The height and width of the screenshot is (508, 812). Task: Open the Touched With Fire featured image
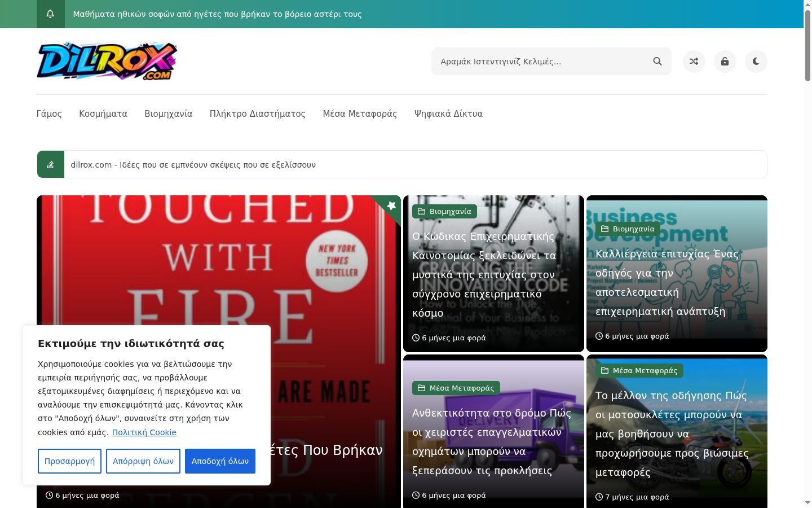pos(219,260)
